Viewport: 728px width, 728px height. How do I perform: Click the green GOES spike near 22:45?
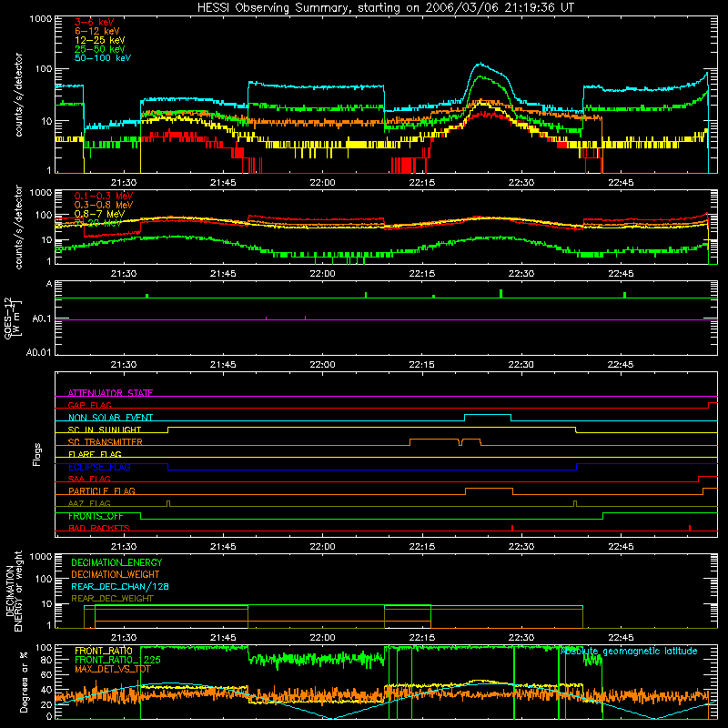(624, 295)
